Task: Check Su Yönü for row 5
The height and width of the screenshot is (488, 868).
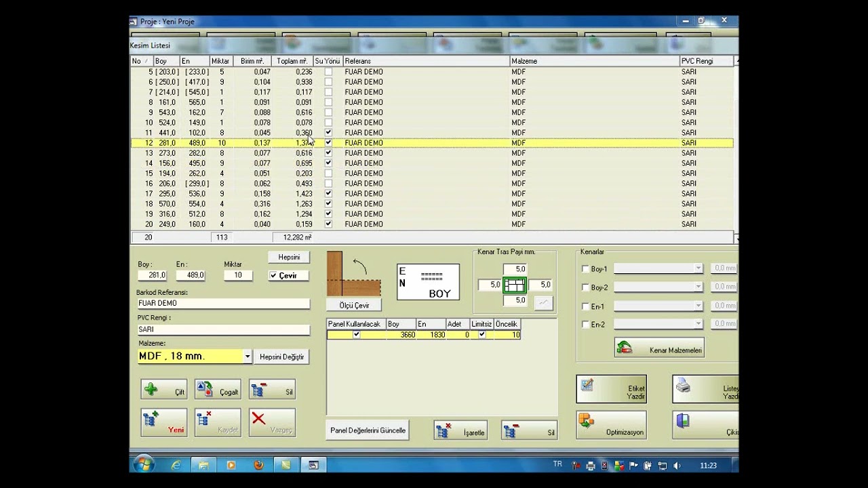Action: (x=328, y=72)
